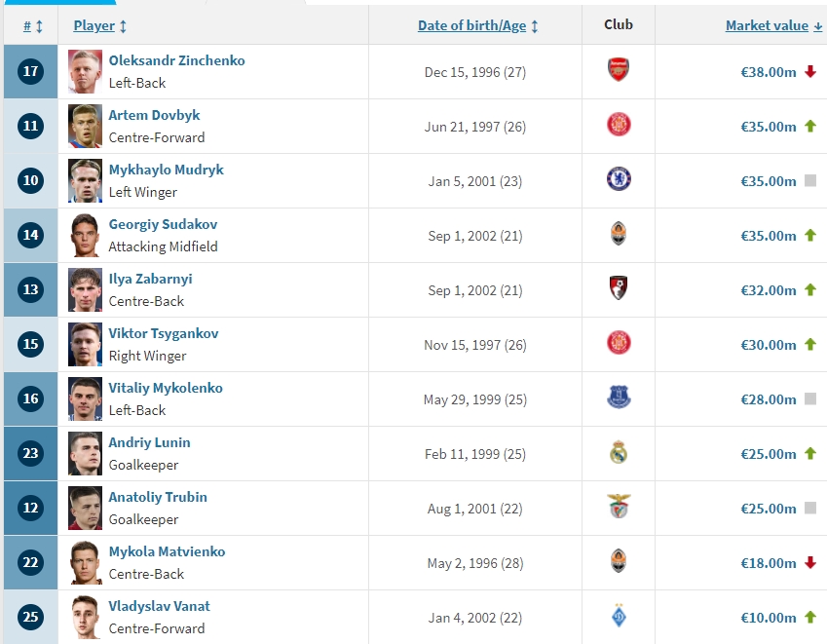Click the Chelsea club crest icon
827x644 pixels.
pos(619,180)
